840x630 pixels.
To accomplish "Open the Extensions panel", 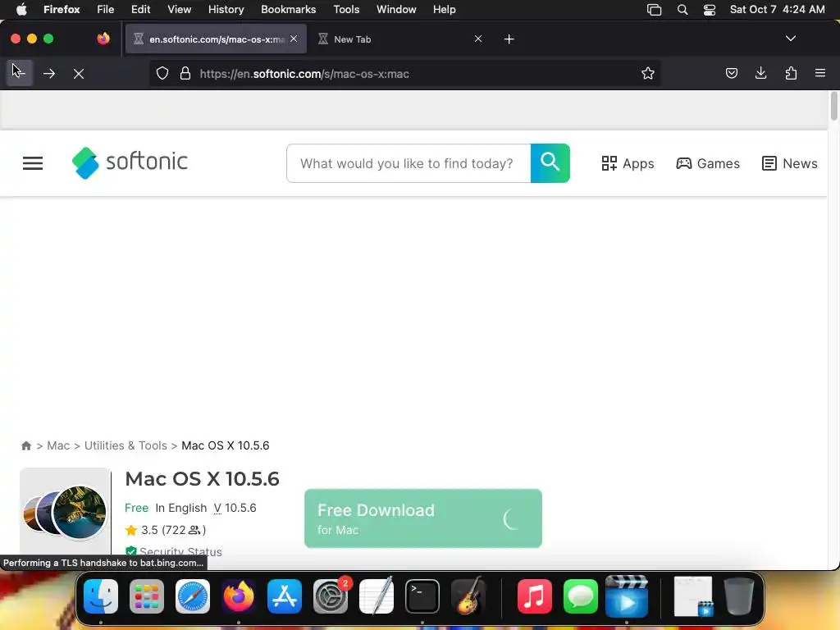I will (791, 73).
